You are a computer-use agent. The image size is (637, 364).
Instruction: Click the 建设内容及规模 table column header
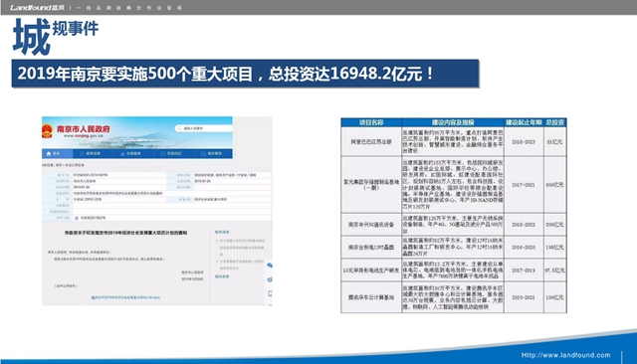[x=453, y=122]
